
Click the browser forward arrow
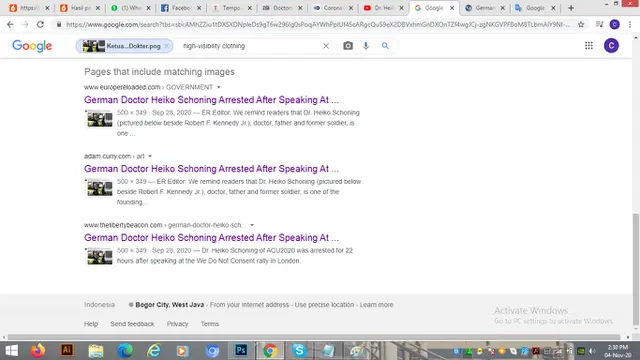point(25,24)
